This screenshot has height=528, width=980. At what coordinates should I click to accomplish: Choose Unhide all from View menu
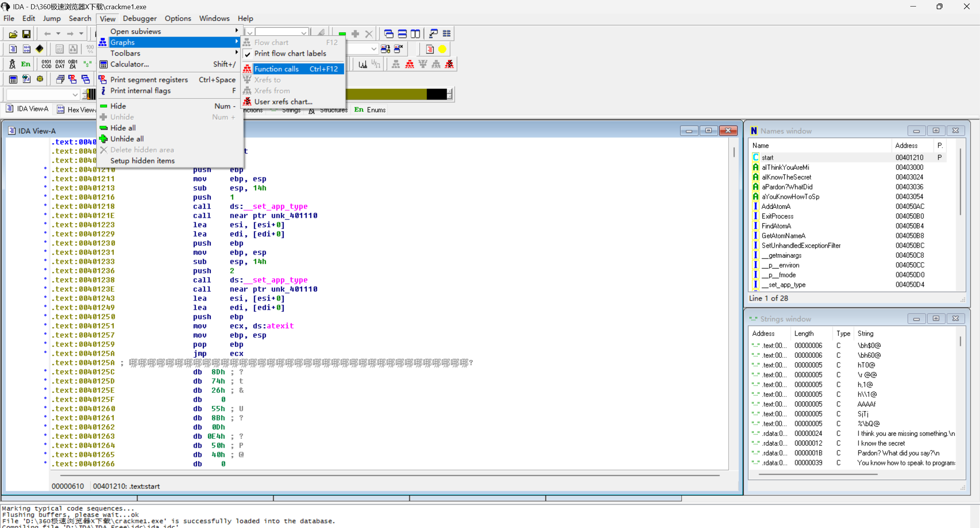click(x=127, y=139)
